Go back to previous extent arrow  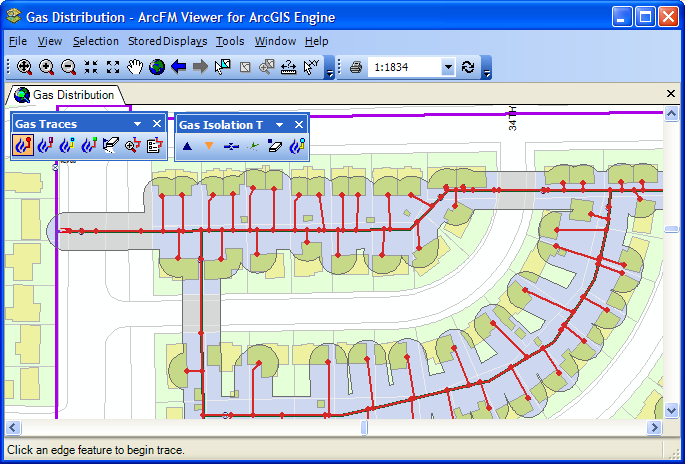click(179, 67)
